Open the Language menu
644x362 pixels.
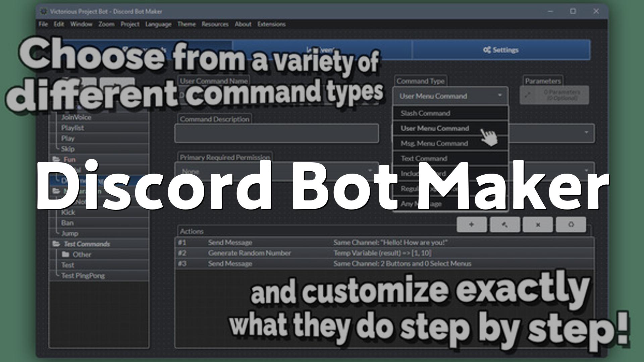click(158, 24)
